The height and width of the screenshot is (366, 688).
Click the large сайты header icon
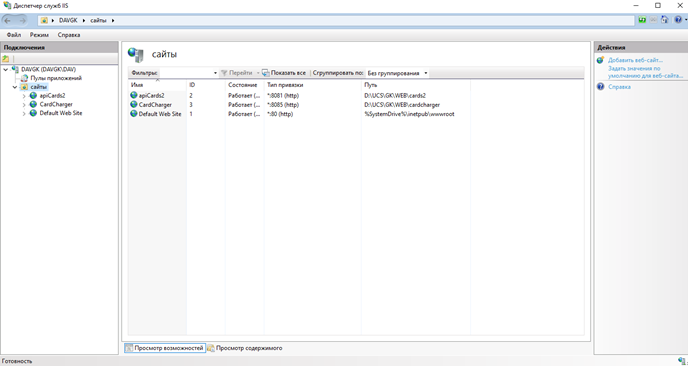coord(136,54)
